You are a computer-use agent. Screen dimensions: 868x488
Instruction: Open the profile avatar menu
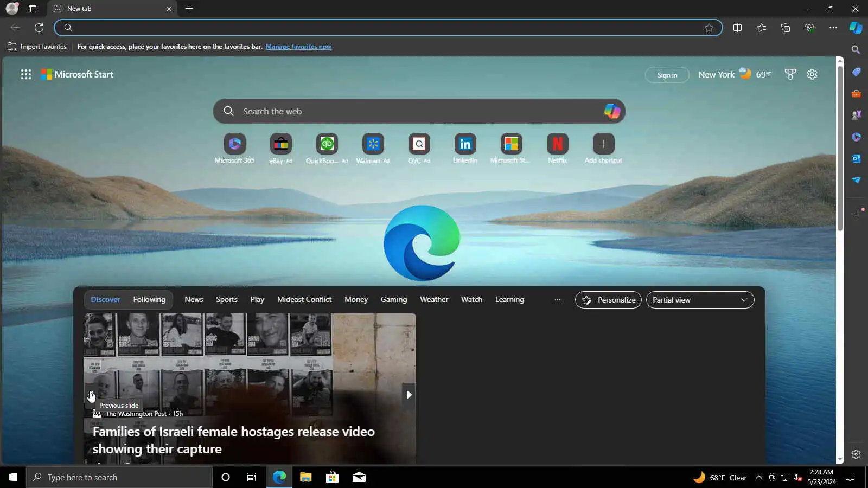tap(12, 9)
